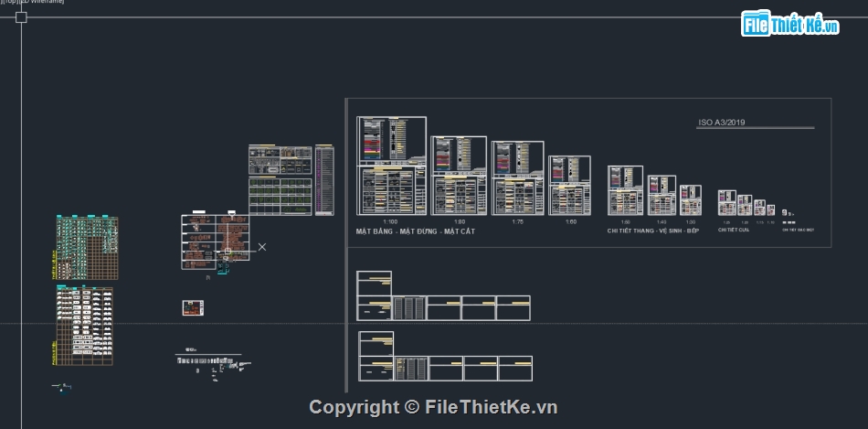Select the 1:50 detail sheet frame
The image size is (868, 429).
625,190
